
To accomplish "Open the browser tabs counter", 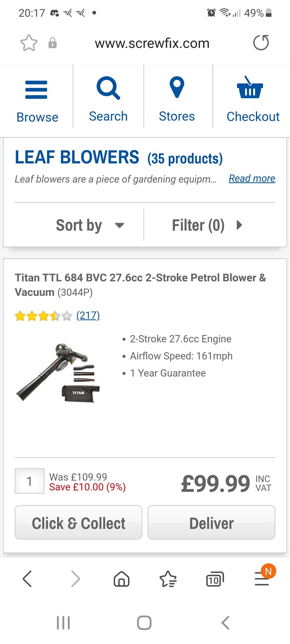I will coord(215,580).
